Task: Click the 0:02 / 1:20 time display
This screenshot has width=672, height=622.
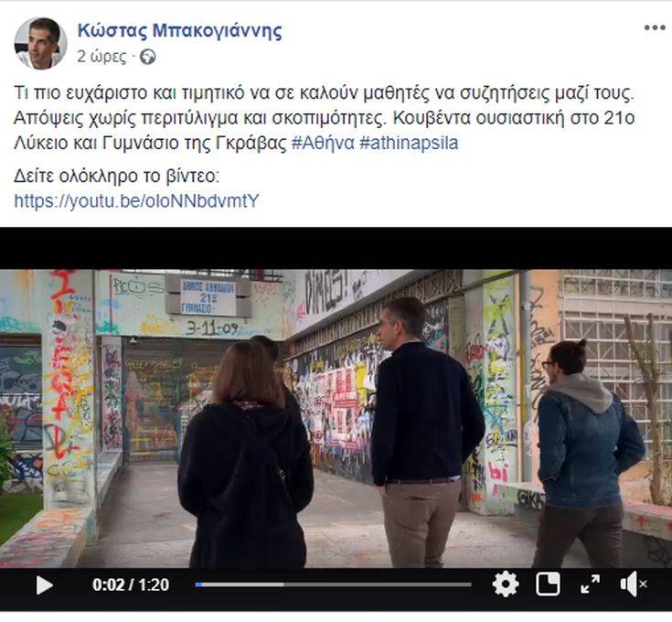Action: (131, 584)
